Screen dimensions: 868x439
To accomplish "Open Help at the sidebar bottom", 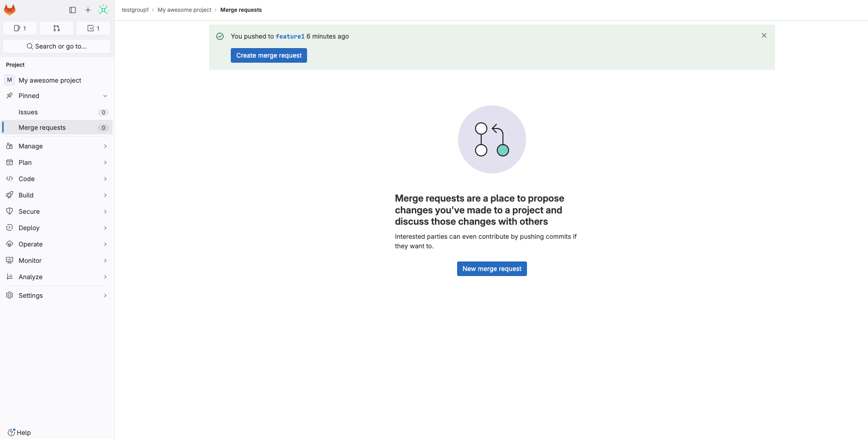I will (20, 433).
